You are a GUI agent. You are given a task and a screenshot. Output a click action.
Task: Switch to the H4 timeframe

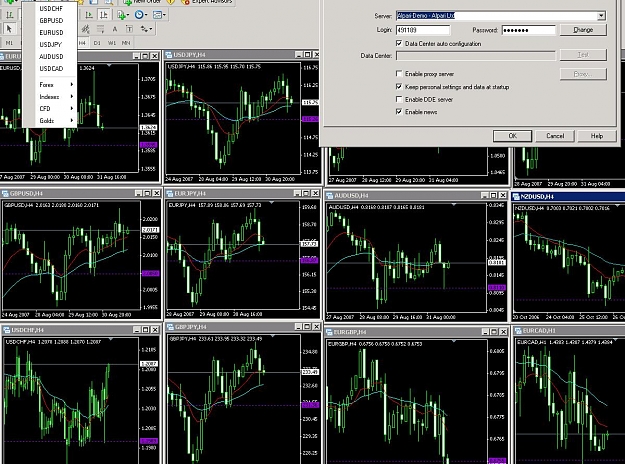[x=82, y=43]
